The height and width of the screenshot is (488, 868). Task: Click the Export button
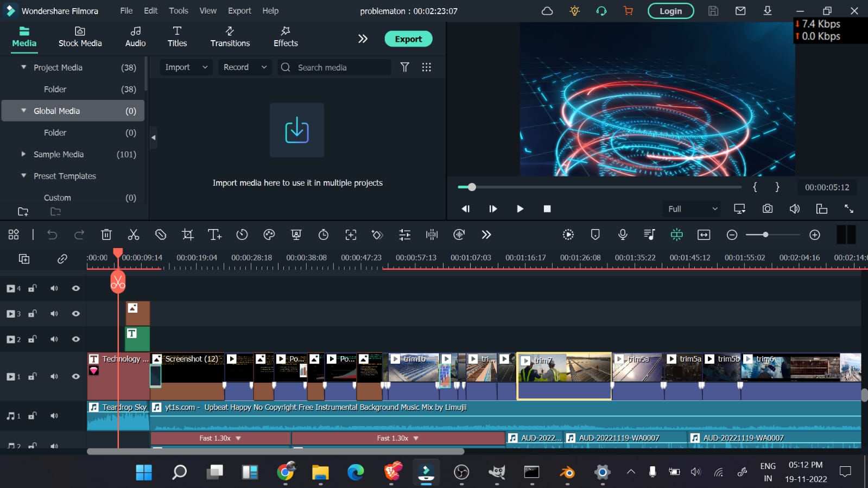[408, 39]
